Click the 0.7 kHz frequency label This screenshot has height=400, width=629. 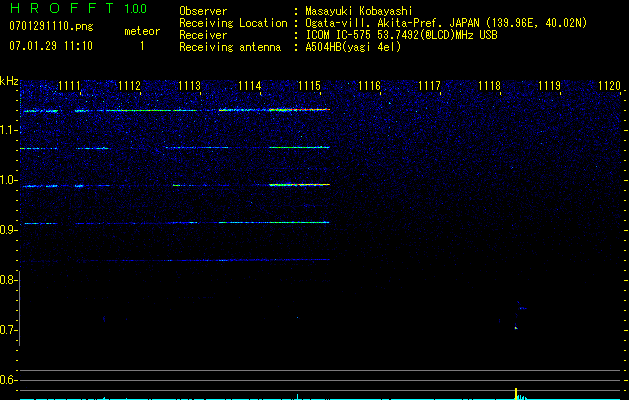point(8,330)
